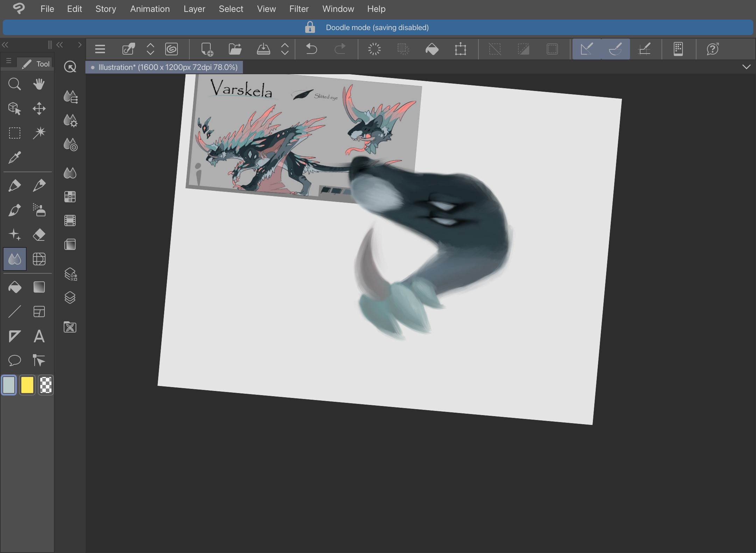Open the Tool palette hamburger menu
756x553 pixels.
click(x=9, y=61)
